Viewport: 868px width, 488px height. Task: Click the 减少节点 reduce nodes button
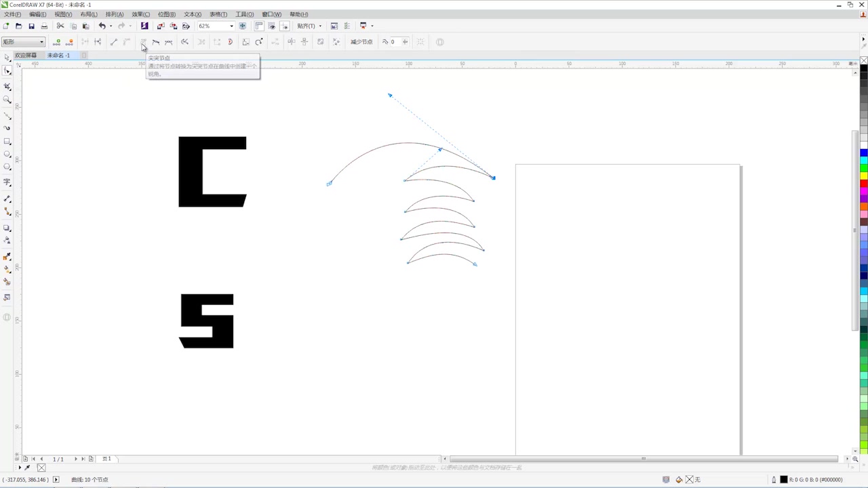(361, 42)
